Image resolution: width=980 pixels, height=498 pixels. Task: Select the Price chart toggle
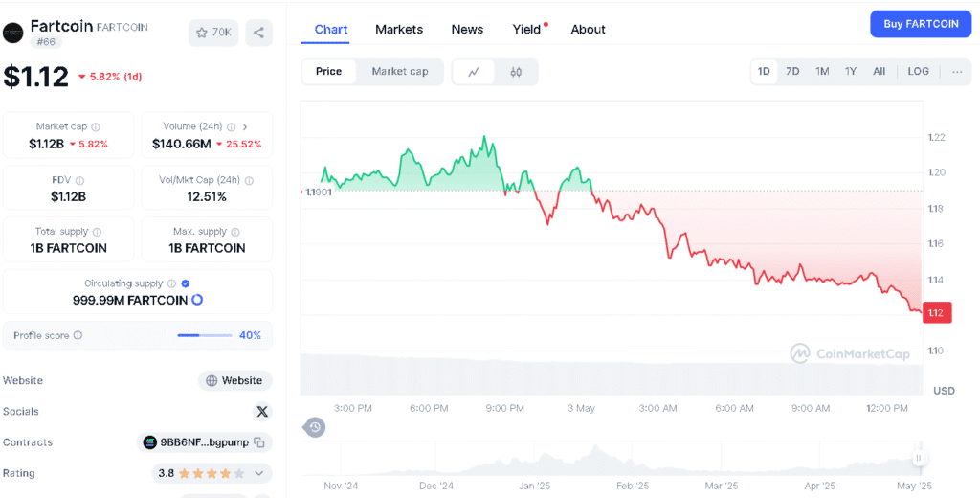(329, 71)
